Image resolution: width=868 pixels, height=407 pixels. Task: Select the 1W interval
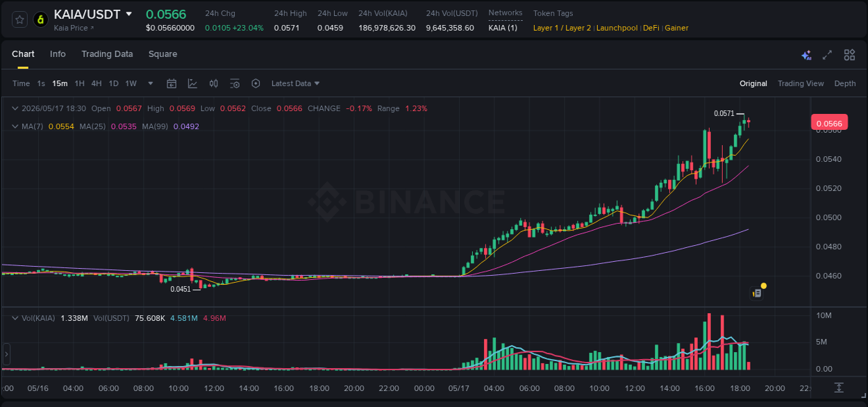pyautogui.click(x=131, y=83)
